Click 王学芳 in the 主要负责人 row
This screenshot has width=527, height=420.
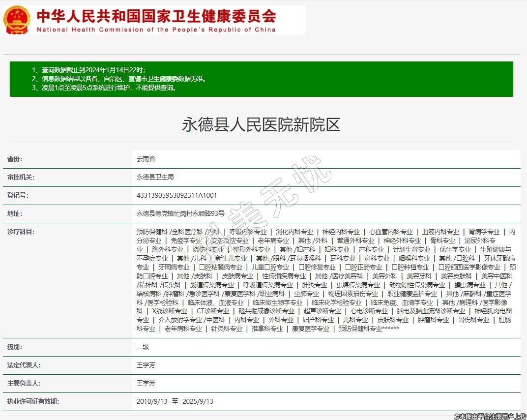tap(146, 383)
